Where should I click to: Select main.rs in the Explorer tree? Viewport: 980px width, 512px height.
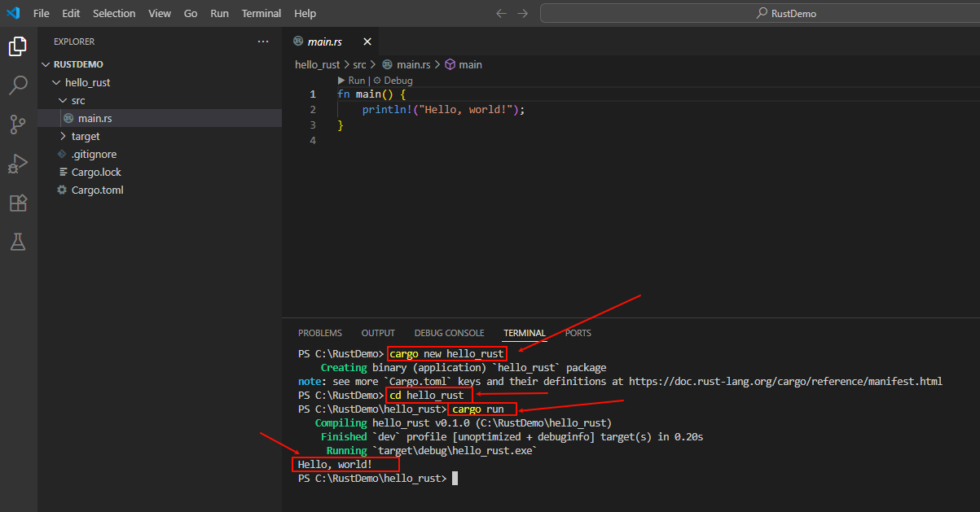click(160, 118)
